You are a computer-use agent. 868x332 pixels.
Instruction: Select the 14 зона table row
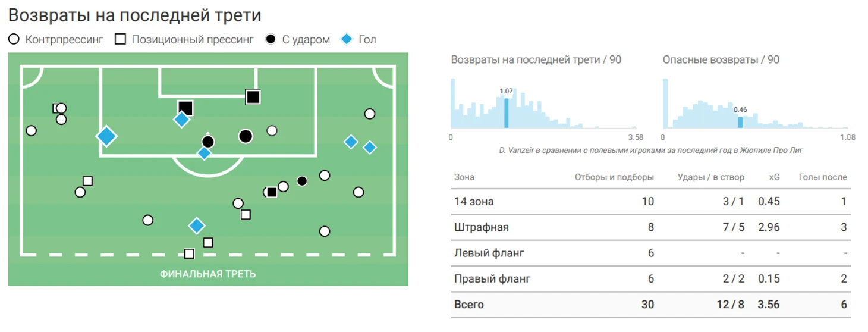[x=651, y=202]
